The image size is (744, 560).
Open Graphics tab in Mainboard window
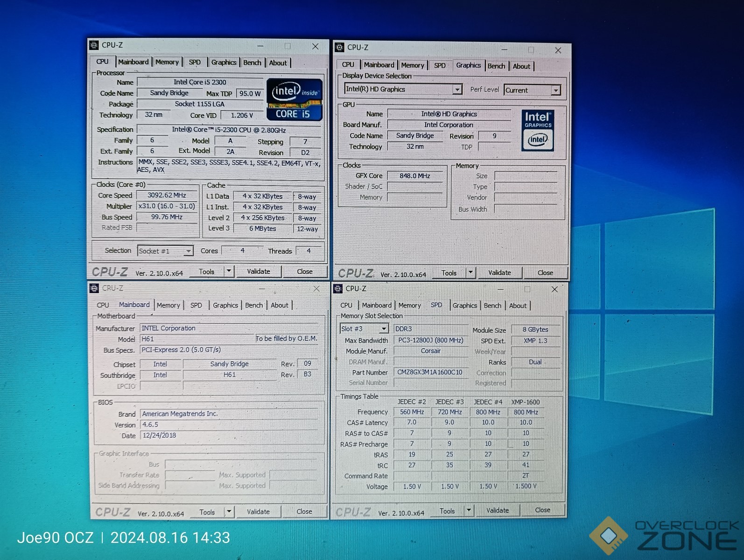pyautogui.click(x=225, y=305)
